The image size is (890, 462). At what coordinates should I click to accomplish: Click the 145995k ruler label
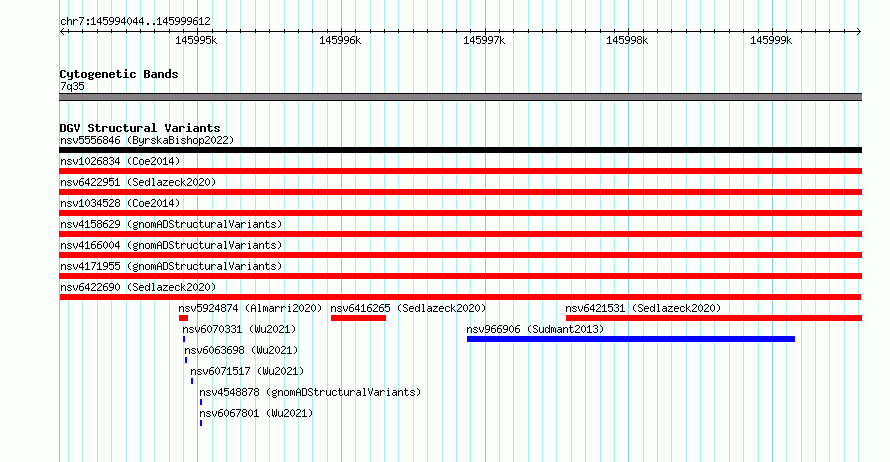[196, 40]
